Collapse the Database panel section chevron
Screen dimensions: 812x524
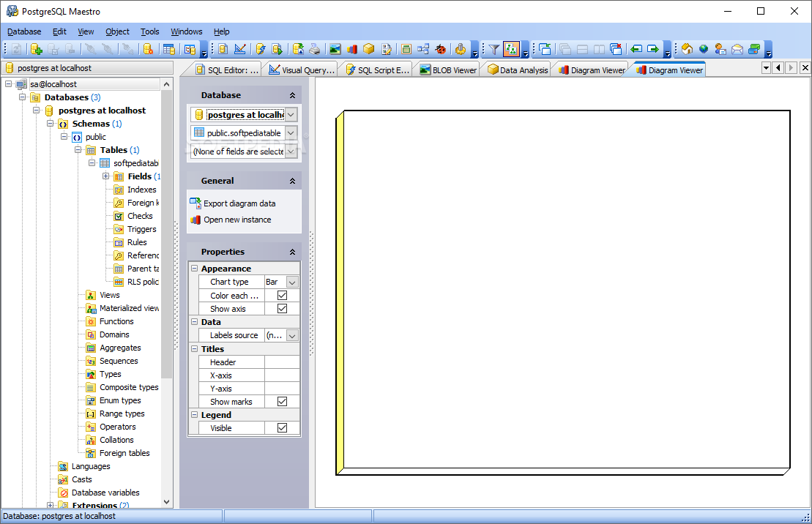(x=292, y=95)
